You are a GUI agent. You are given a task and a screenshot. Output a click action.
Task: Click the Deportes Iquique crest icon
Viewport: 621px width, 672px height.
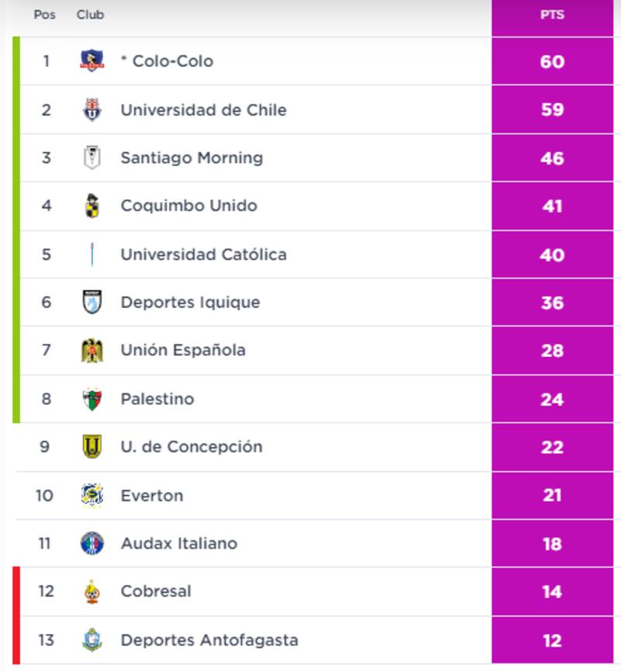[x=92, y=302]
